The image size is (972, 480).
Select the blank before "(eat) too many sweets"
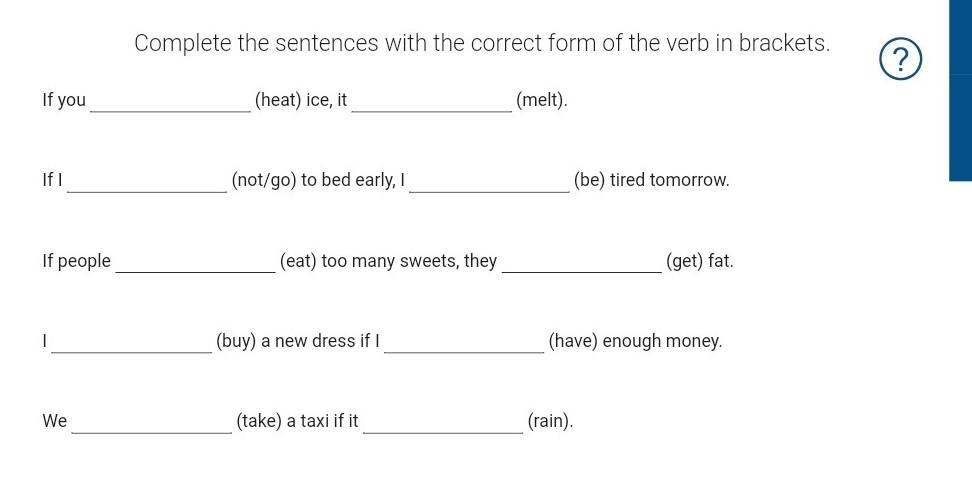click(x=195, y=261)
